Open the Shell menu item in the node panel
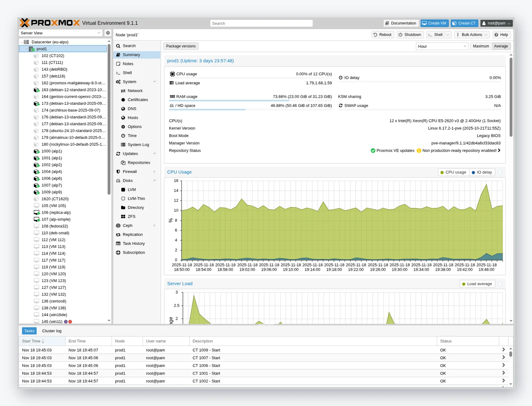The height and width of the screenshot is (406, 532). (x=137, y=73)
